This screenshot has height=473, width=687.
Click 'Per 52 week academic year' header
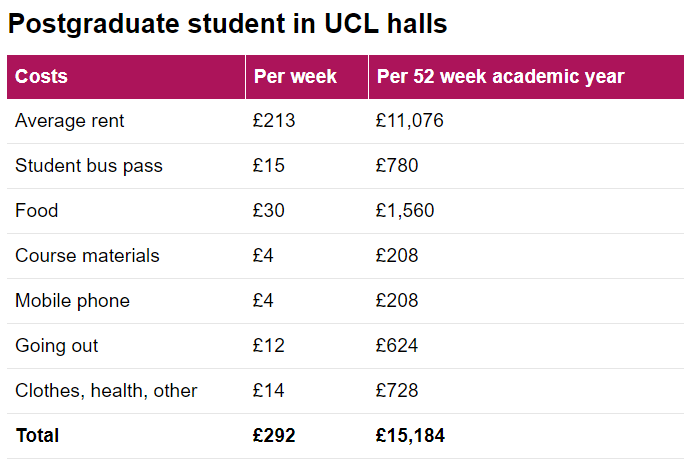click(x=499, y=77)
